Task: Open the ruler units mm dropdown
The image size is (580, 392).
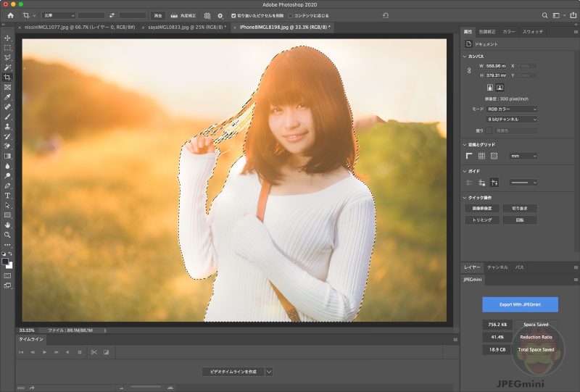Action: [523, 156]
